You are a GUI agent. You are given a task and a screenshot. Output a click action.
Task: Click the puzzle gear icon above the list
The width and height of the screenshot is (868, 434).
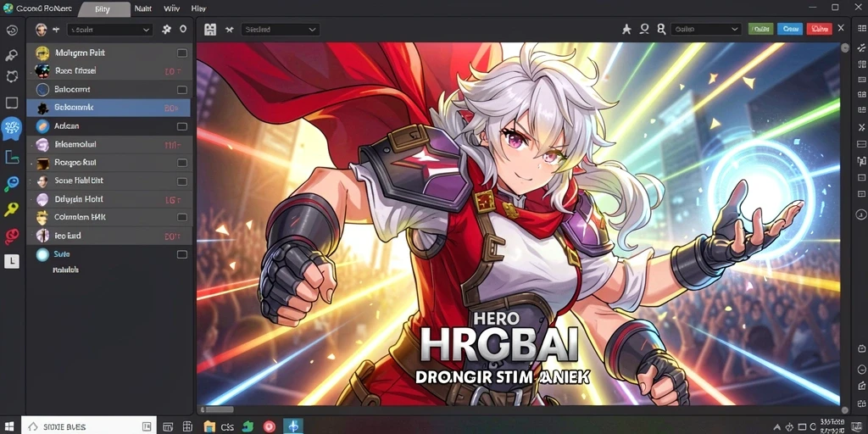tap(167, 30)
